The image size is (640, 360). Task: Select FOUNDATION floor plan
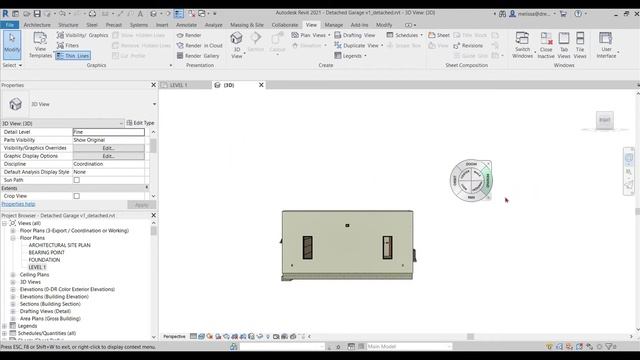click(x=44, y=260)
